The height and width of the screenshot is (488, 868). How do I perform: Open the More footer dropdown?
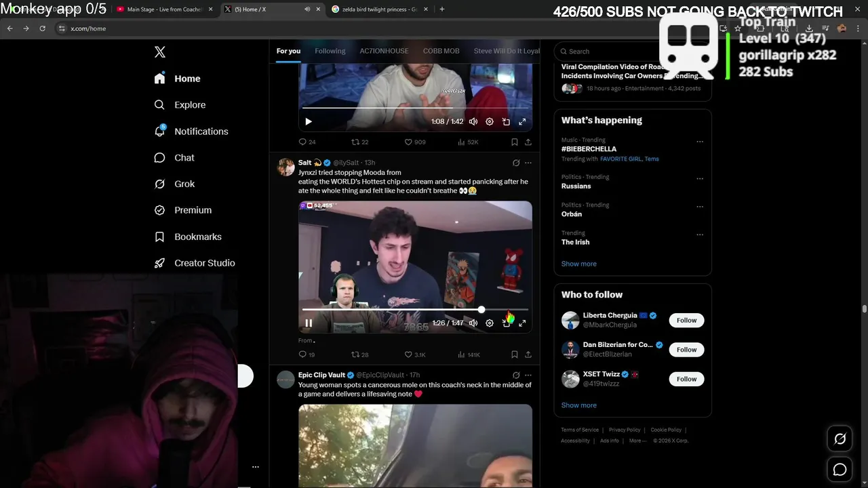coord(637,441)
